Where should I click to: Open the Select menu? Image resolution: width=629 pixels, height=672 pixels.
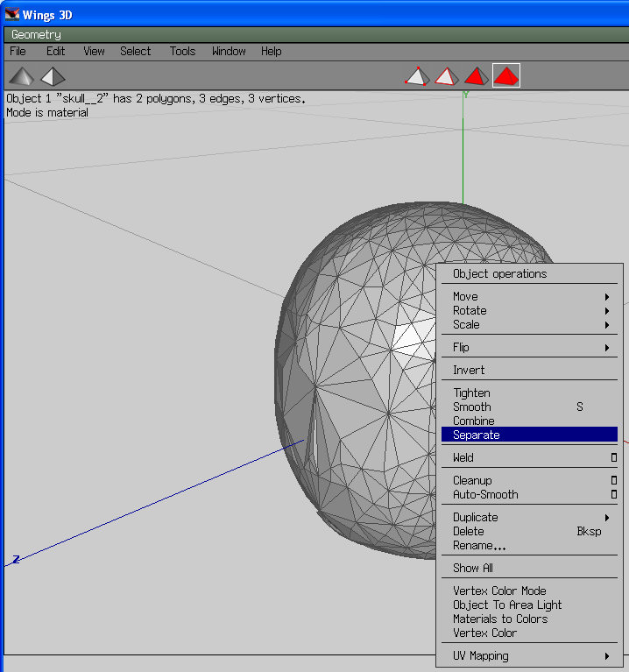135,52
